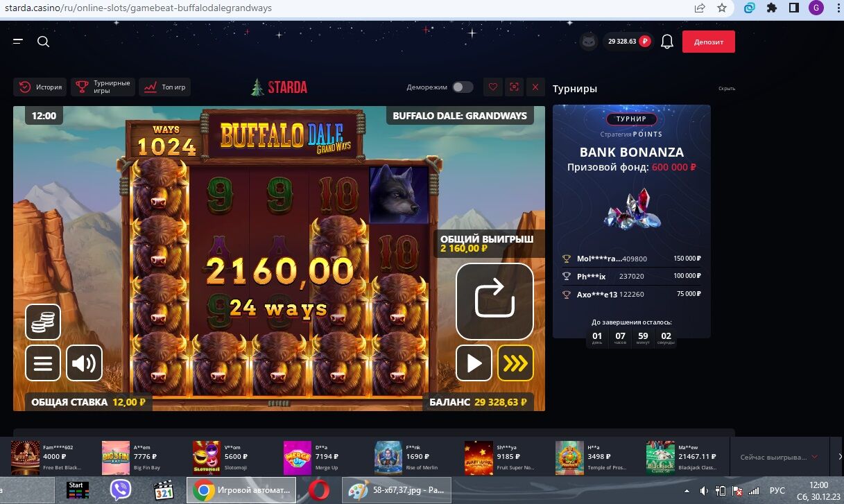Click the user avatar icon

(x=589, y=42)
